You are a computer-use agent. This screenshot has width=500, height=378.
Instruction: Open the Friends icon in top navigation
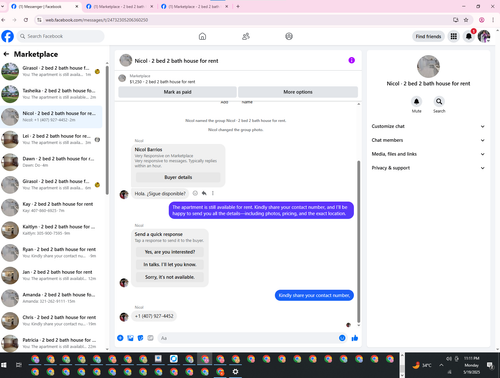click(x=246, y=36)
